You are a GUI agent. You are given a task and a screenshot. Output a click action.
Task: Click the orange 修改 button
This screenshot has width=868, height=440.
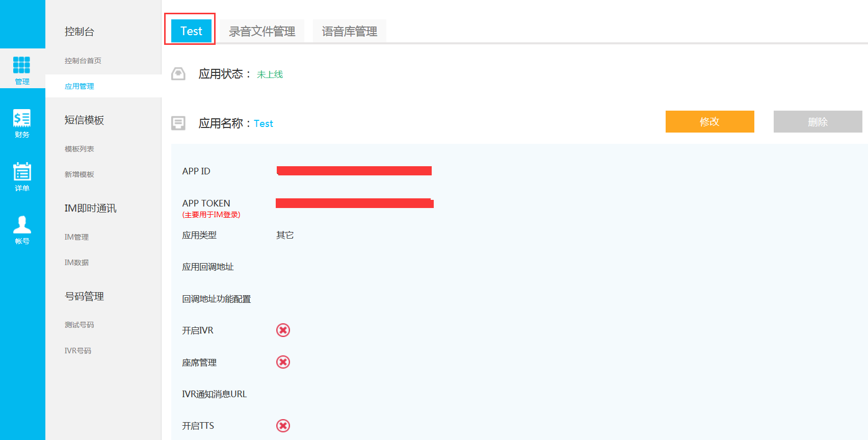click(x=709, y=121)
